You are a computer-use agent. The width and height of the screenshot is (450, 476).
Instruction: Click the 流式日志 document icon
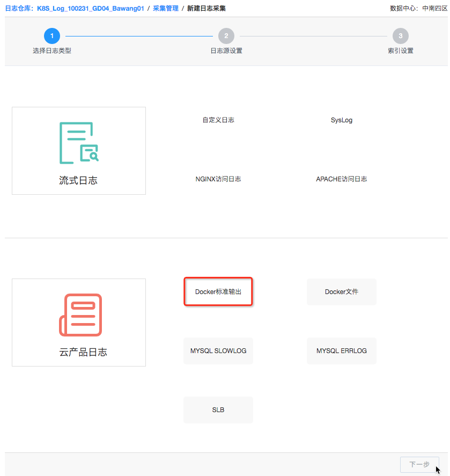point(78,143)
